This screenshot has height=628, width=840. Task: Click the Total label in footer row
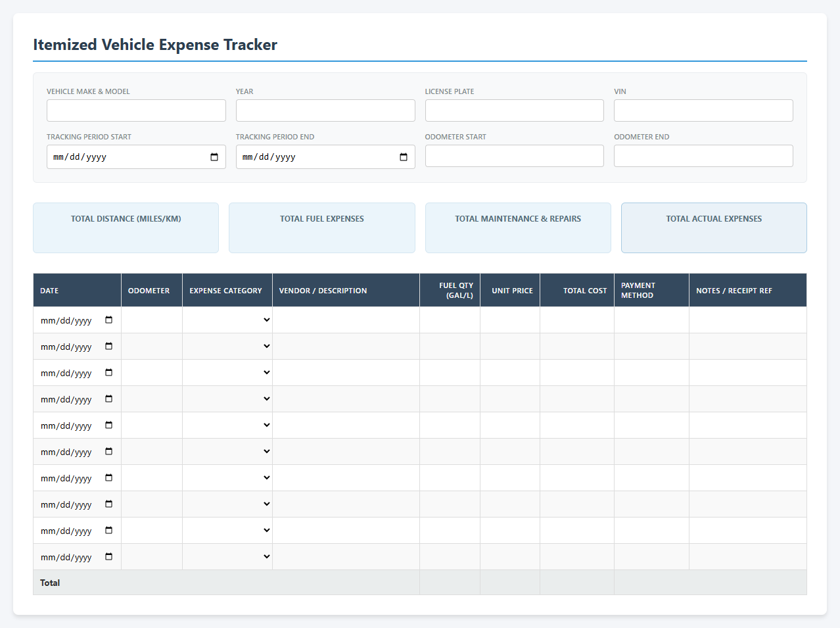pos(50,583)
